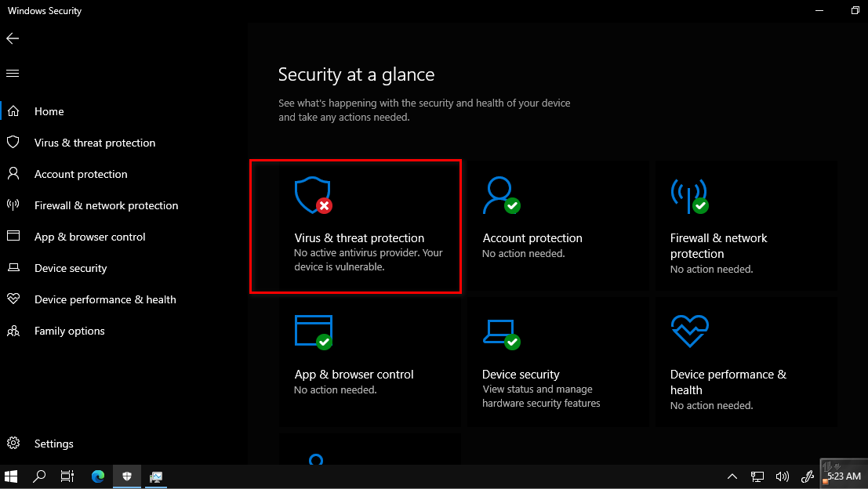Click the clock showing 5:23 AM

point(844,476)
